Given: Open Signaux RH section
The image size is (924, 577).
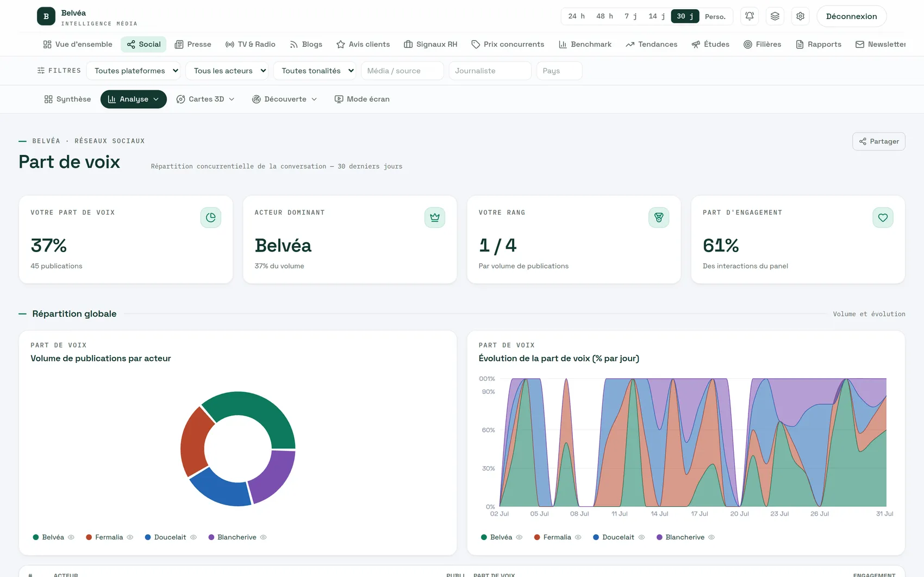Looking at the screenshot, I should click(430, 44).
